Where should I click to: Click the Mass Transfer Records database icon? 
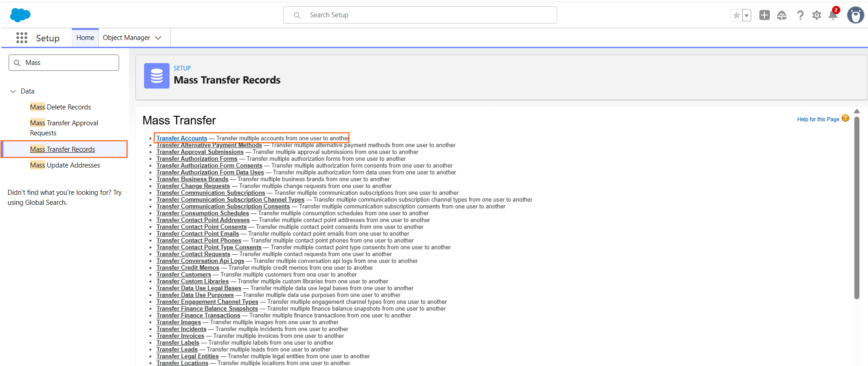point(157,76)
